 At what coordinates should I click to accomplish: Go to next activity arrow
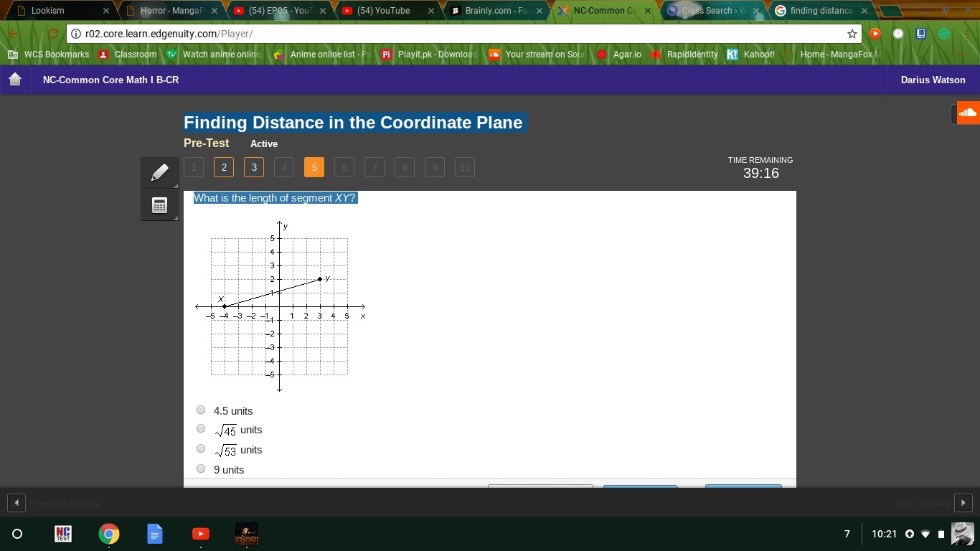[963, 503]
